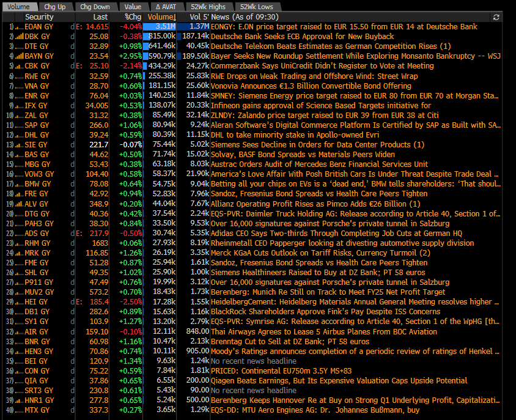Show the 52Wk Highs tab
Image resolution: width=516 pixels, height=420 pixels.
pyautogui.click(x=208, y=7)
